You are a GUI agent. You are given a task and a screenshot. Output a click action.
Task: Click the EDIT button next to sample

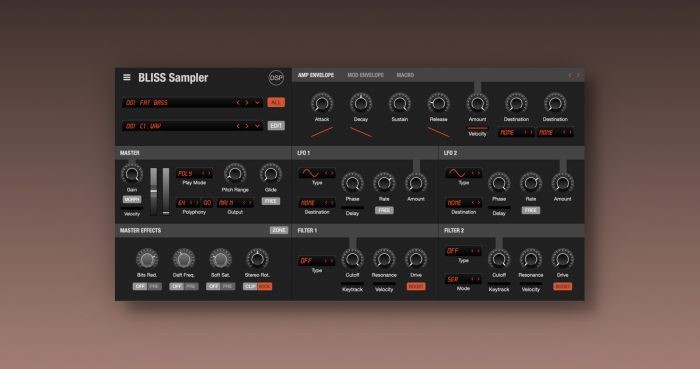[276, 126]
